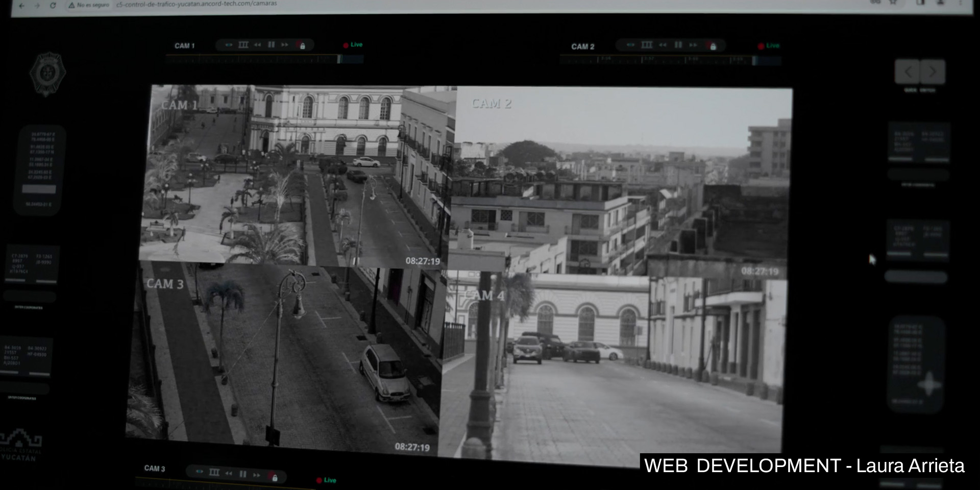
Task: Click CAM 1 horizontal pan arrows icon
Action: 229,45
